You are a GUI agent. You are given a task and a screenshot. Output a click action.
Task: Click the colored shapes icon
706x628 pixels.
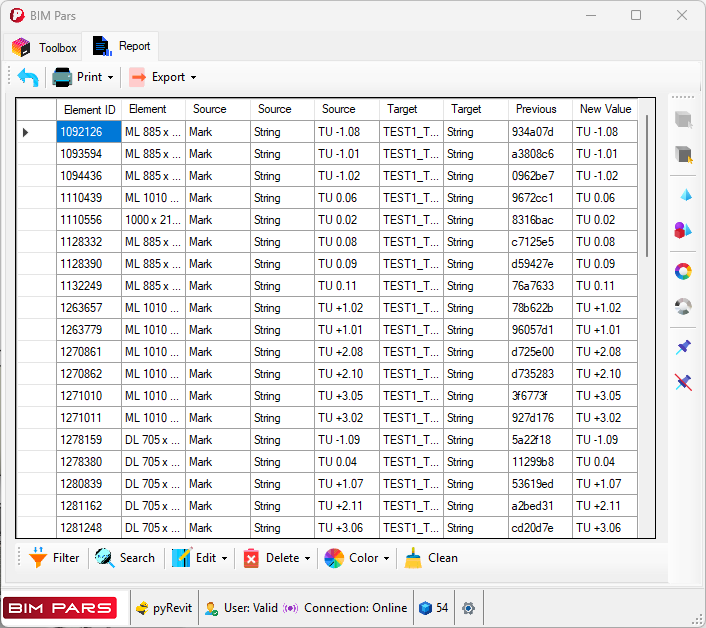[683, 230]
